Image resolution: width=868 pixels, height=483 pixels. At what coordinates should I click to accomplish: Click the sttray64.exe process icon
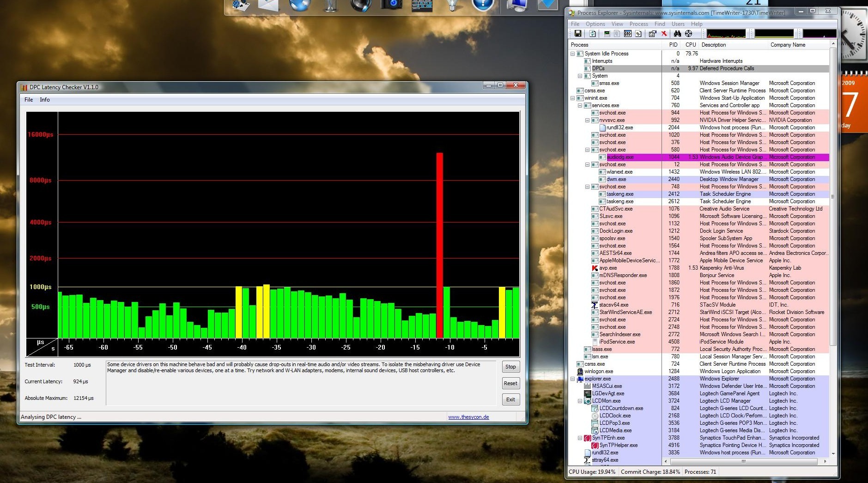[588, 460]
